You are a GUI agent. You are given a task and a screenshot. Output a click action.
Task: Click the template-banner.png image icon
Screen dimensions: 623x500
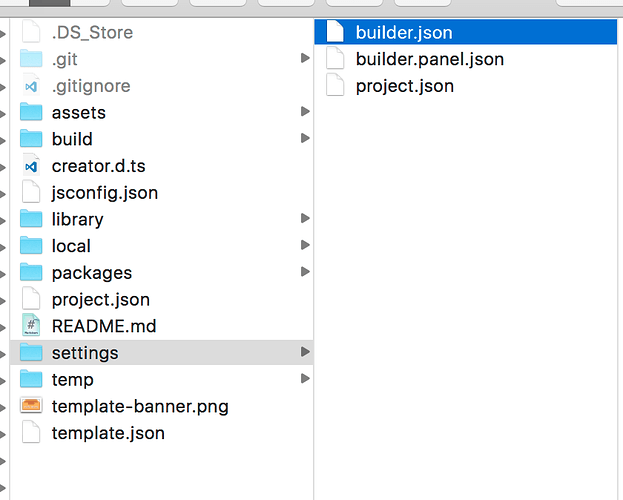coord(31,406)
